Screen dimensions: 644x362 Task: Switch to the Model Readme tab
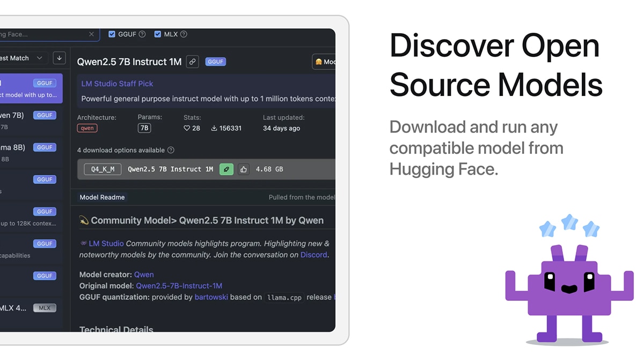pos(102,197)
